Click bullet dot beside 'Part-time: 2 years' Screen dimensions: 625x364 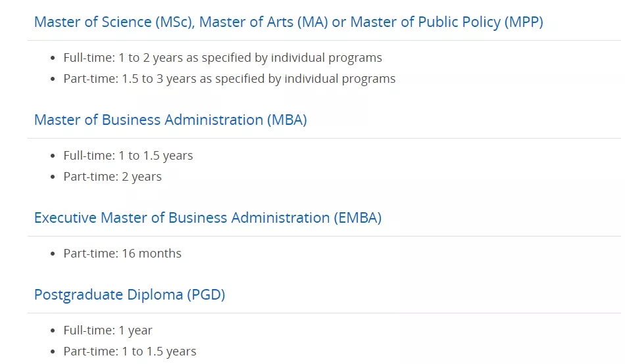[x=53, y=177]
